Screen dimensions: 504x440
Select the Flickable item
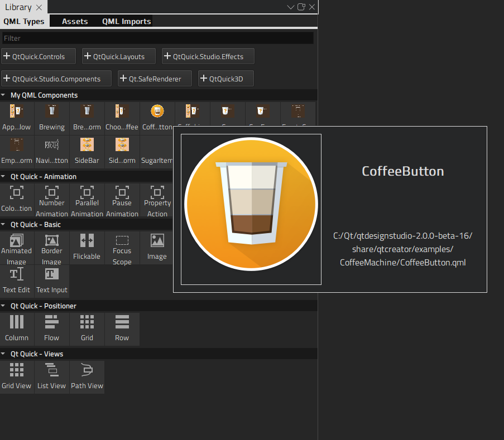(x=87, y=247)
